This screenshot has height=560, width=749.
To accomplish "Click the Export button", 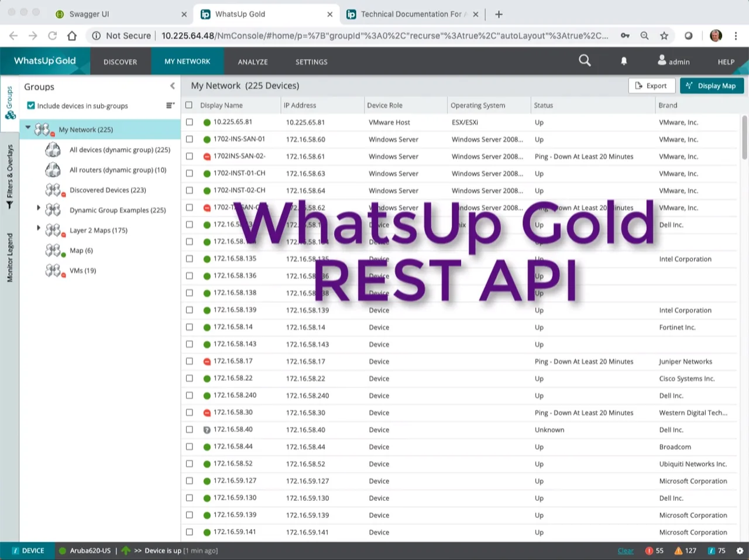I will click(x=651, y=85).
